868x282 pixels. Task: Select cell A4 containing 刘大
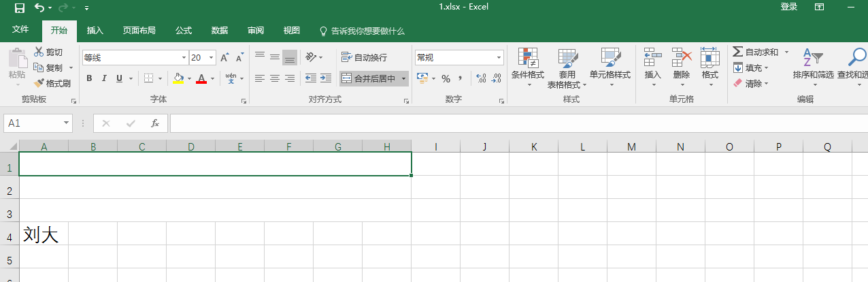[44, 234]
